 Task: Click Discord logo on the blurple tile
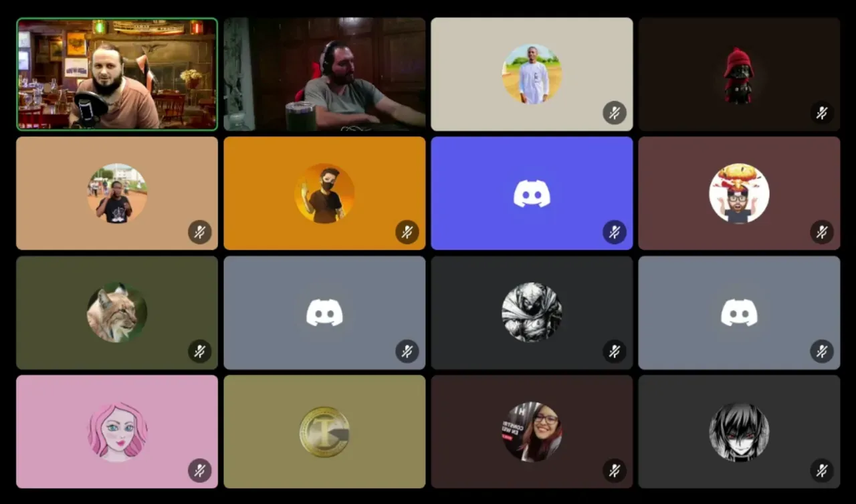point(532,193)
